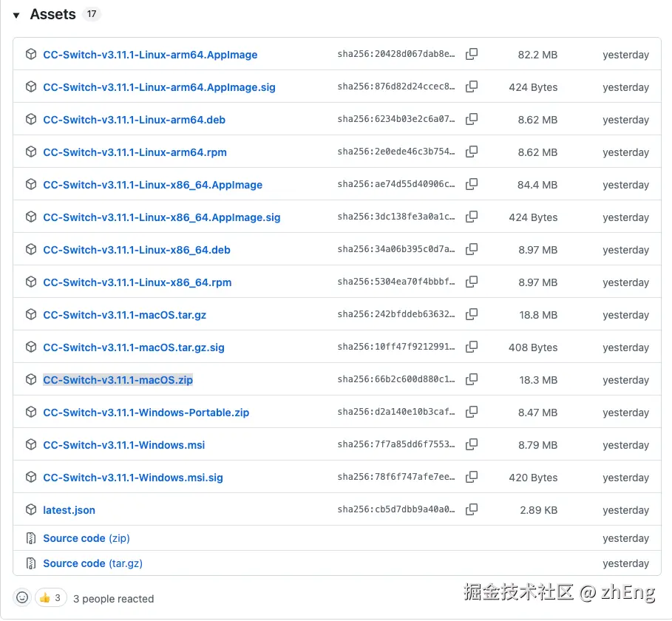Copy the SHA256 of Linux-x86_64.AppImage.sig
This screenshot has width=672, height=621.
tap(472, 217)
